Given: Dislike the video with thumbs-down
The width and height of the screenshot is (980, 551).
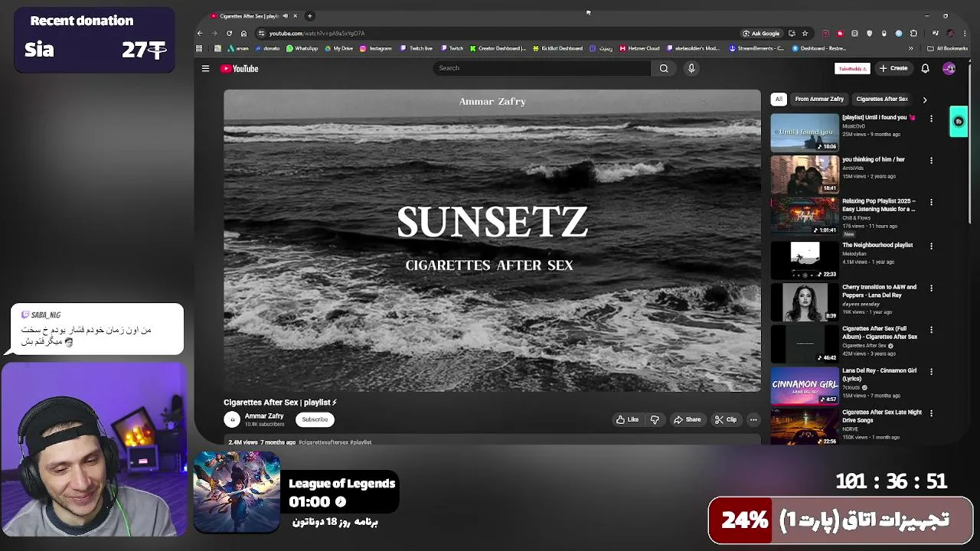Looking at the screenshot, I should [x=655, y=419].
